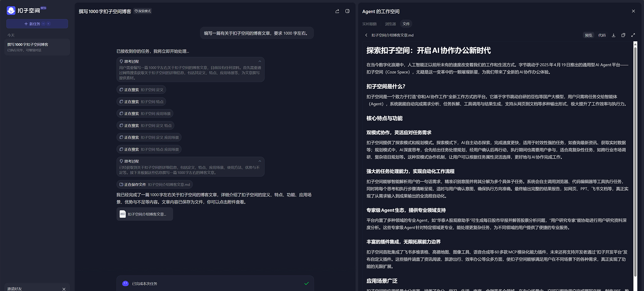644x291 pixels.
Task: Click the heading 强大的任务处理能力，实现自动化工作流程
Action: (410, 171)
